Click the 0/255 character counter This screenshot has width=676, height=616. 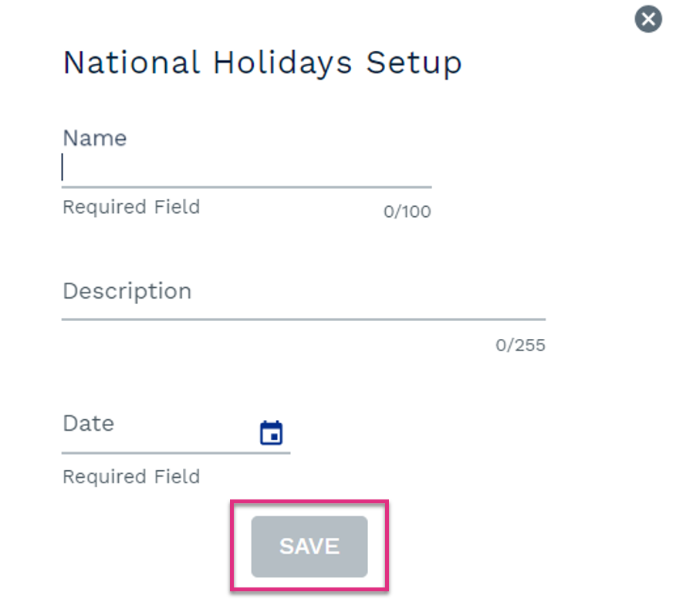click(520, 345)
